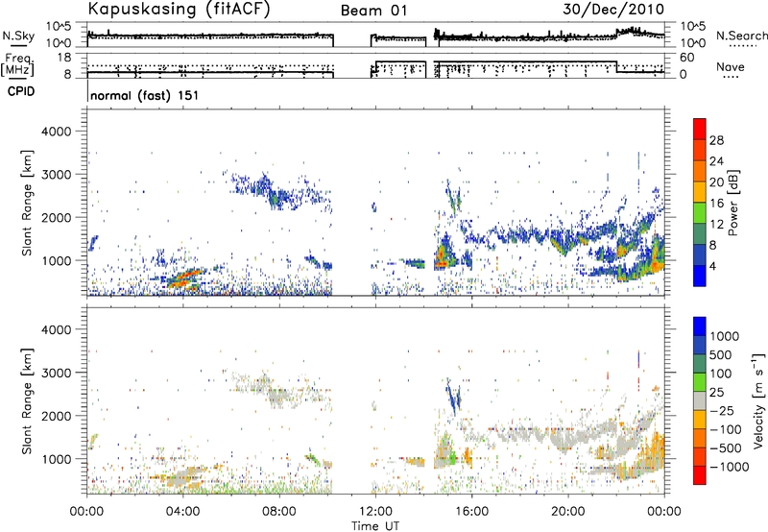Screen dimensions: 768x532
Task: Click the N.Search legend label
Action: coord(741,36)
